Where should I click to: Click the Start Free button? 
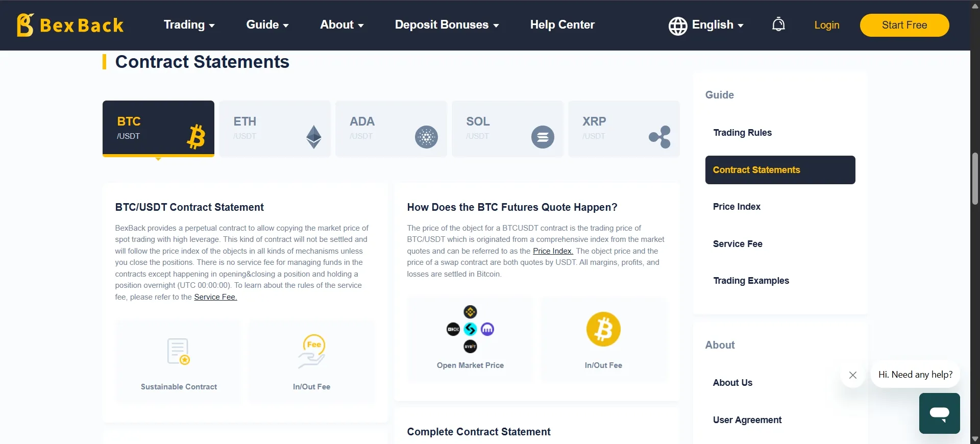click(x=904, y=25)
